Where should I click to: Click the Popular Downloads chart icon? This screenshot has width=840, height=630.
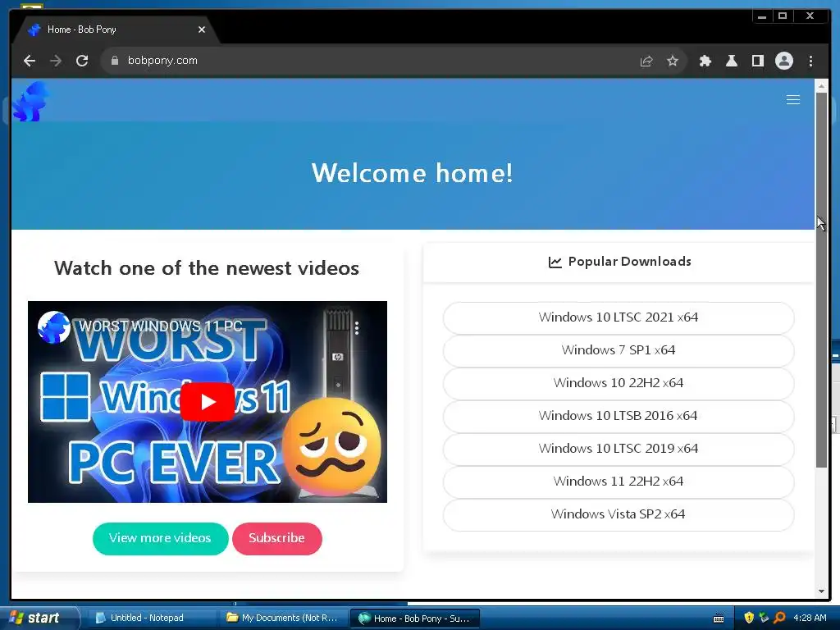coord(555,262)
